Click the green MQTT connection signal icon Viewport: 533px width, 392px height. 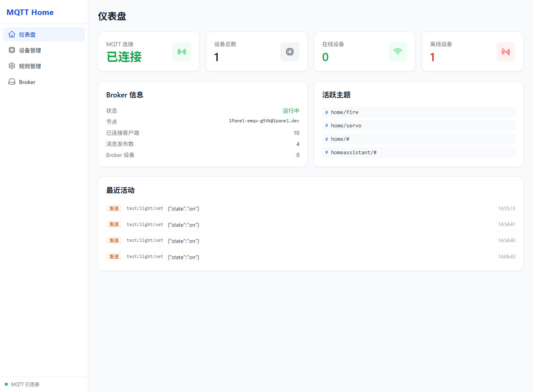pyautogui.click(x=182, y=52)
